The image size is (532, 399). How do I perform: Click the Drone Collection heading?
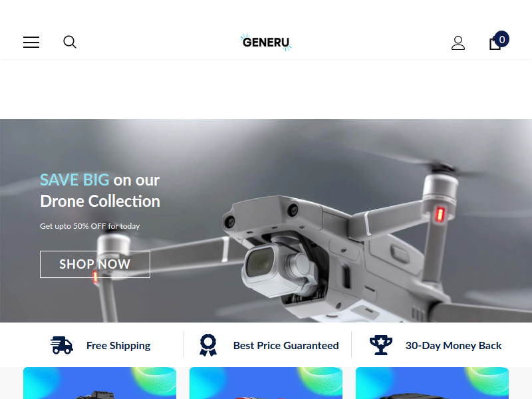(x=100, y=201)
